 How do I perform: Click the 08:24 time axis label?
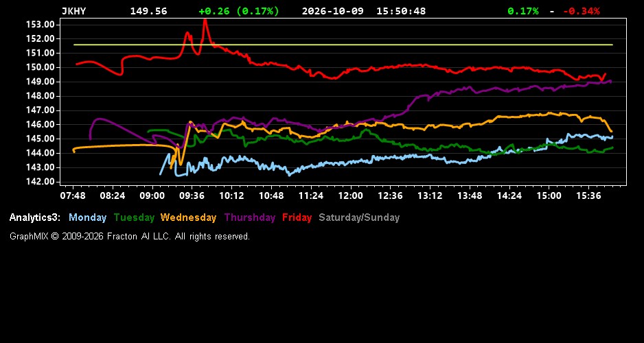tap(113, 196)
